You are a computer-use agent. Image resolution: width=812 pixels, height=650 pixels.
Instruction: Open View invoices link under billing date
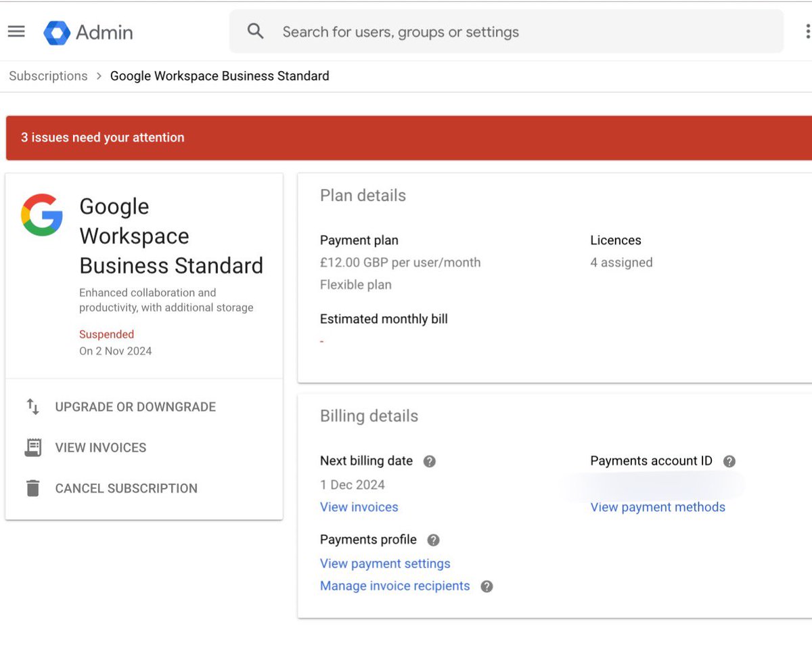click(359, 507)
